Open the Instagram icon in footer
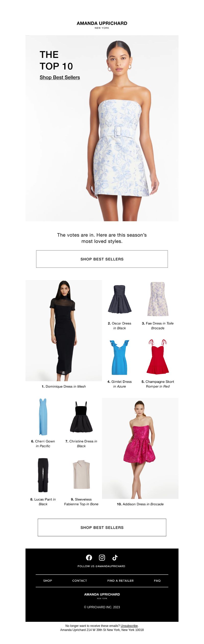Viewport: 204px width, 644px height. coord(102,557)
